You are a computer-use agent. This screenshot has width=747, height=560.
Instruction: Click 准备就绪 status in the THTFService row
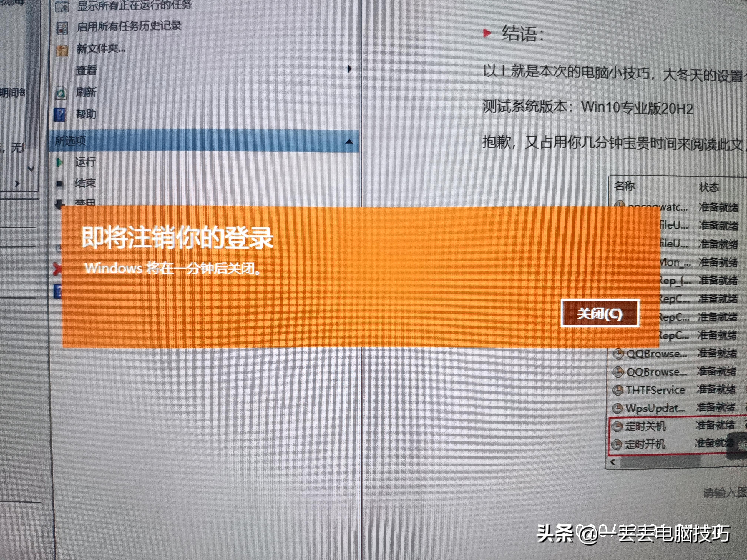pyautogui.click(x=716, y=389)
